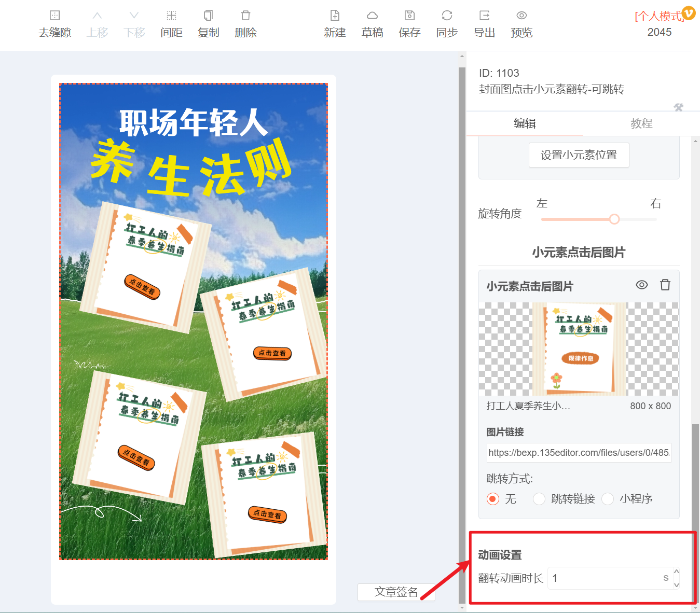
Task: Select the 小程序 radio button
Action: click(608, 499)
